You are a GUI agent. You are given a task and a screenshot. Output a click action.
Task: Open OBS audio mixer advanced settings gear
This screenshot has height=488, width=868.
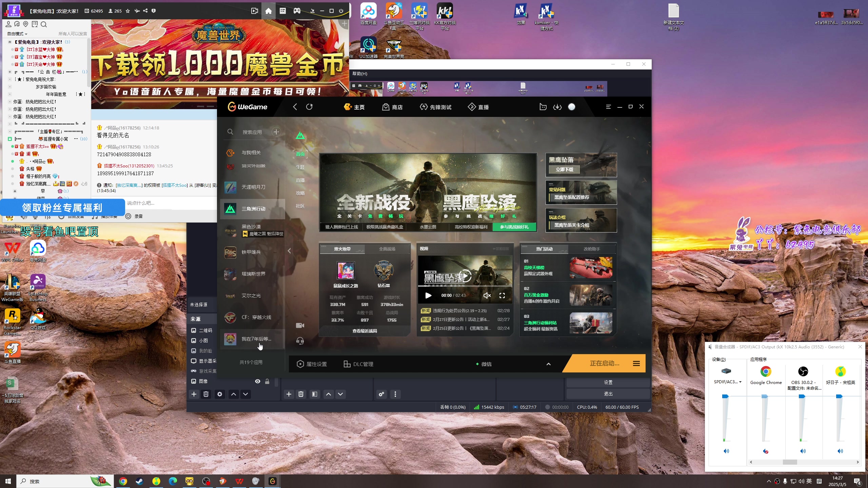click(x=381, y=394)
